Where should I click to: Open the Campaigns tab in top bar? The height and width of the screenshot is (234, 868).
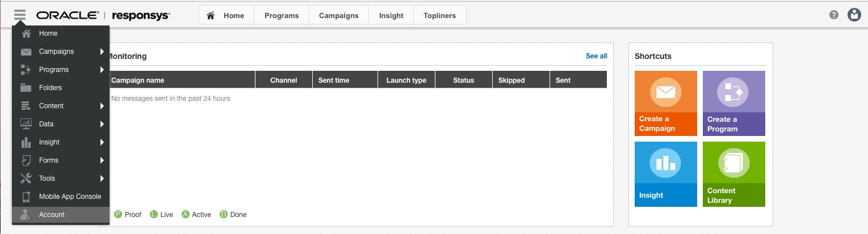[339, 15]
